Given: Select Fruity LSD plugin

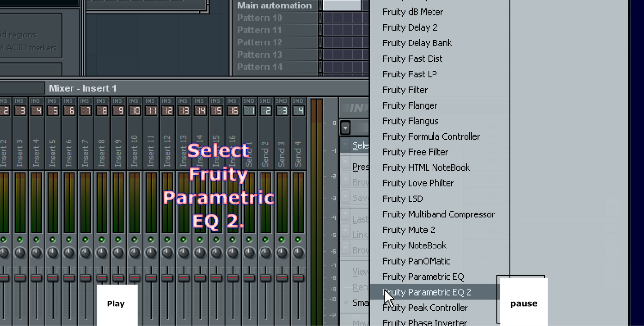Looking at the screenshot, I should (402, 199).
